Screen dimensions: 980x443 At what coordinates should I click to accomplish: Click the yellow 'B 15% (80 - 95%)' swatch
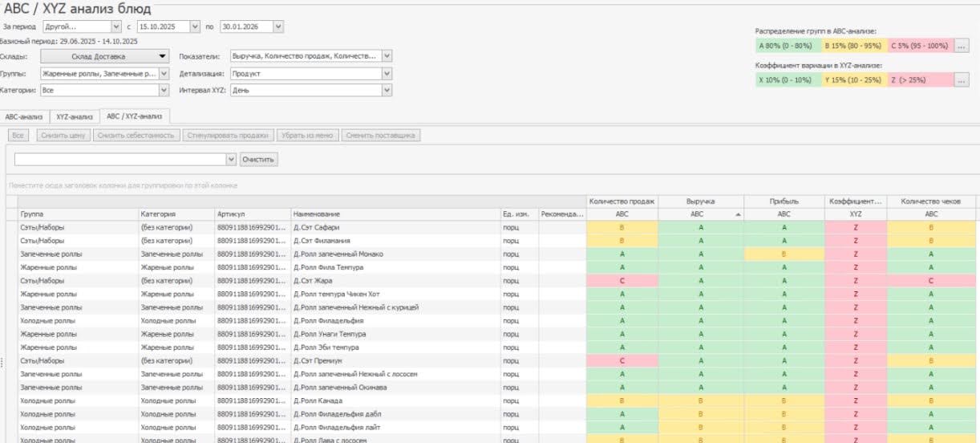coord(855,46)
